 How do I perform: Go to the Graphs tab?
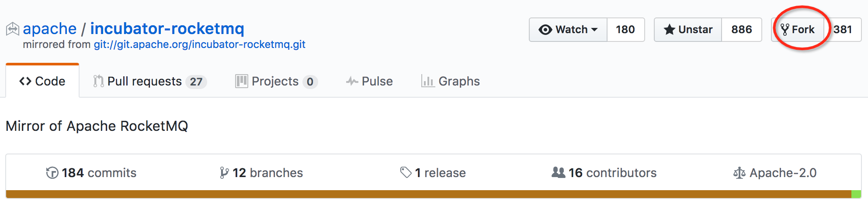point(451,82)
